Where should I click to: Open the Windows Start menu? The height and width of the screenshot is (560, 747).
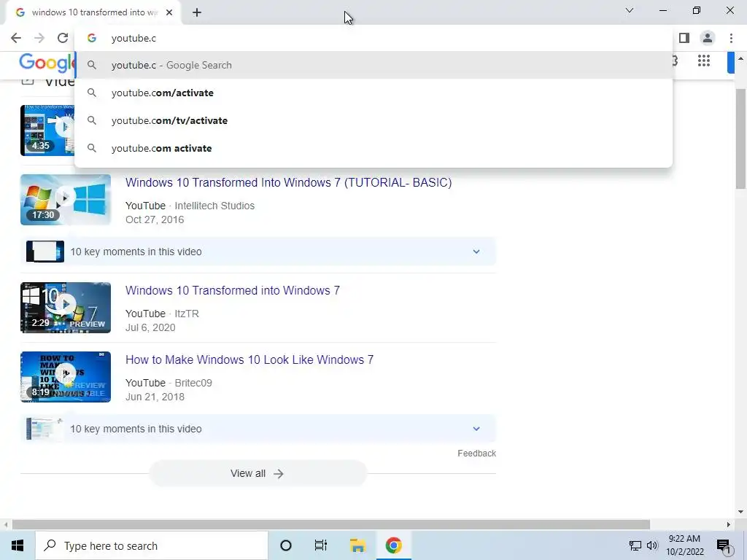click(18, 545)
